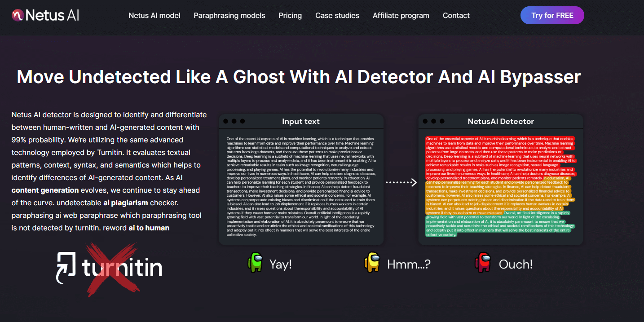Navigate to the Affiliate program
Screen dimensions: 644x322
(401, 15)
